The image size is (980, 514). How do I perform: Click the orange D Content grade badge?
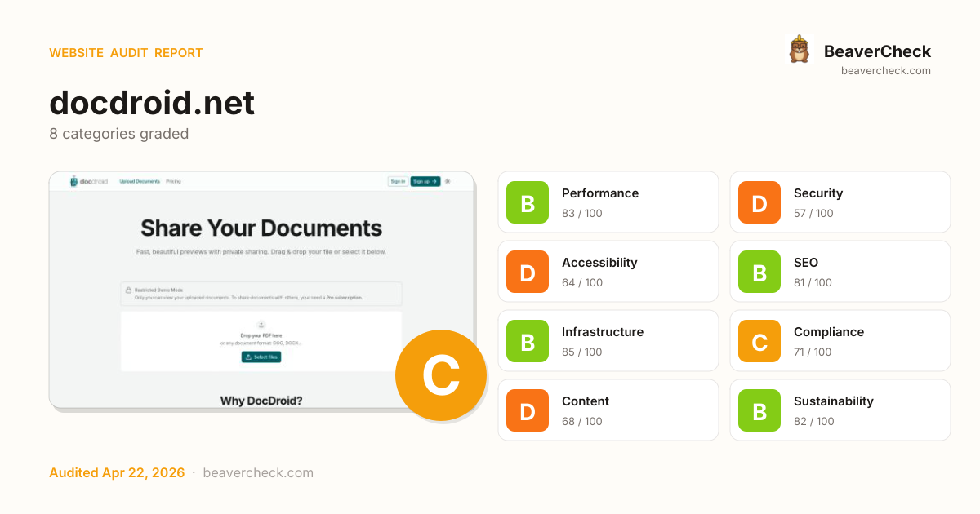[x=528, y=410]
